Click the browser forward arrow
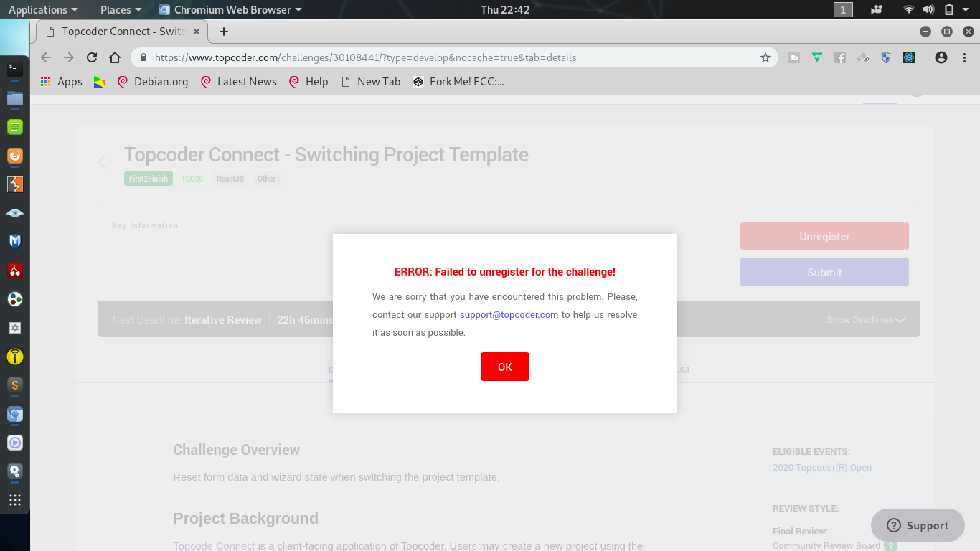 [x=69, y=57]
